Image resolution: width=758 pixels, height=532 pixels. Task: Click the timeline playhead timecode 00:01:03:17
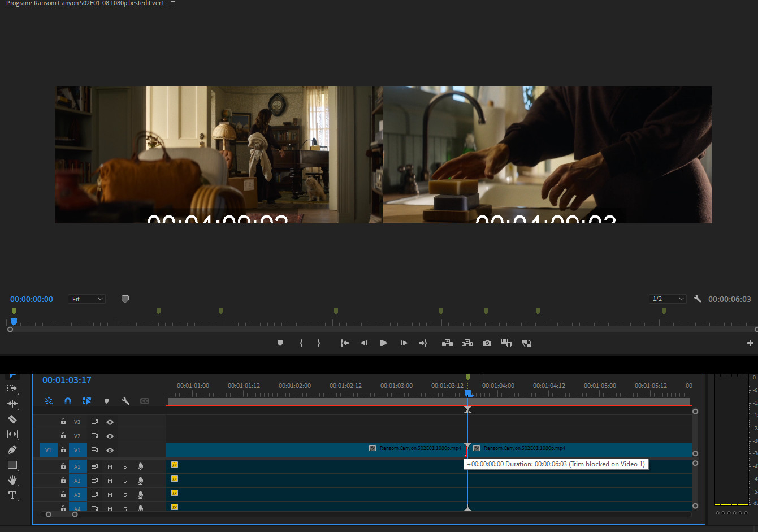pyautogui.click(x=67, y=380)
